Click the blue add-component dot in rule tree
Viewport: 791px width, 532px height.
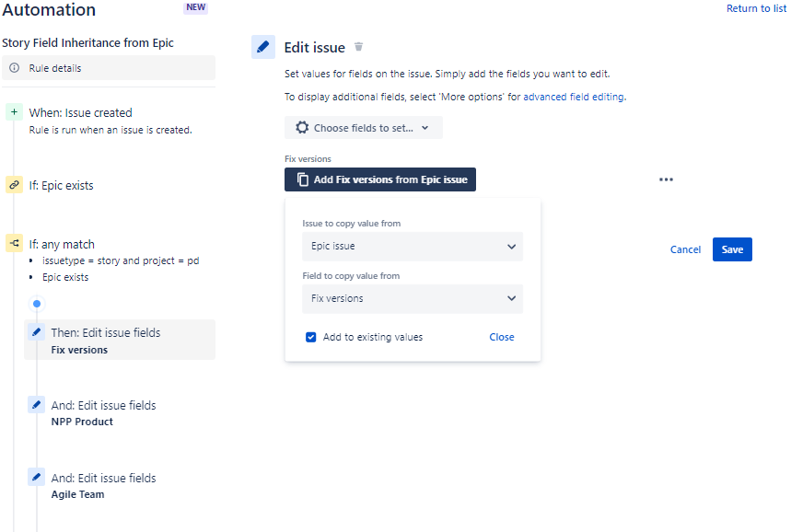pos(37,304)
